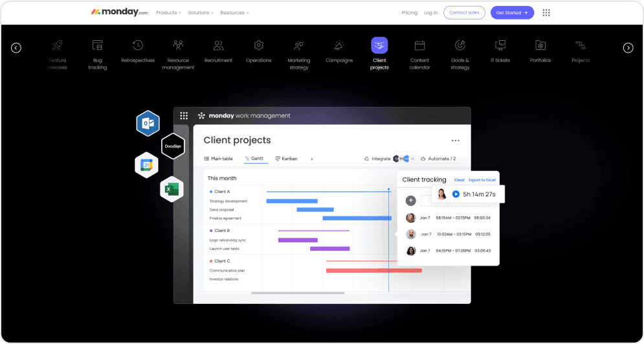Click the previous carousel arrow
This screenshot has width=644, height=344.
click(16, 48)
